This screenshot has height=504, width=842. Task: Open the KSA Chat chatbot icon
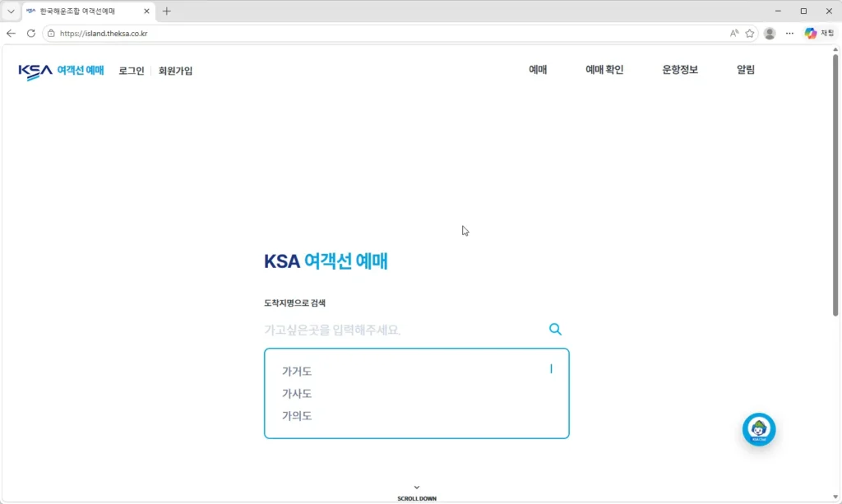pos(759,429)
